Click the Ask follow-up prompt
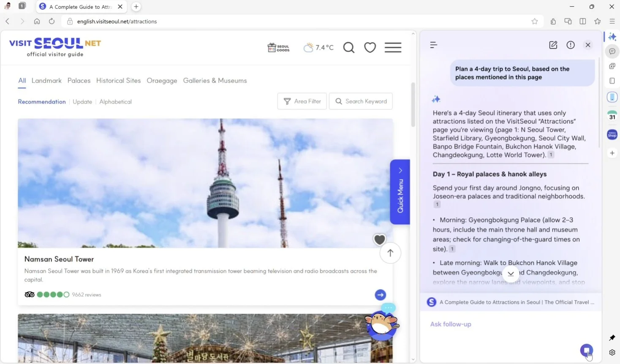620x364 pixels. pyautogui.click(x=450, y=324)
